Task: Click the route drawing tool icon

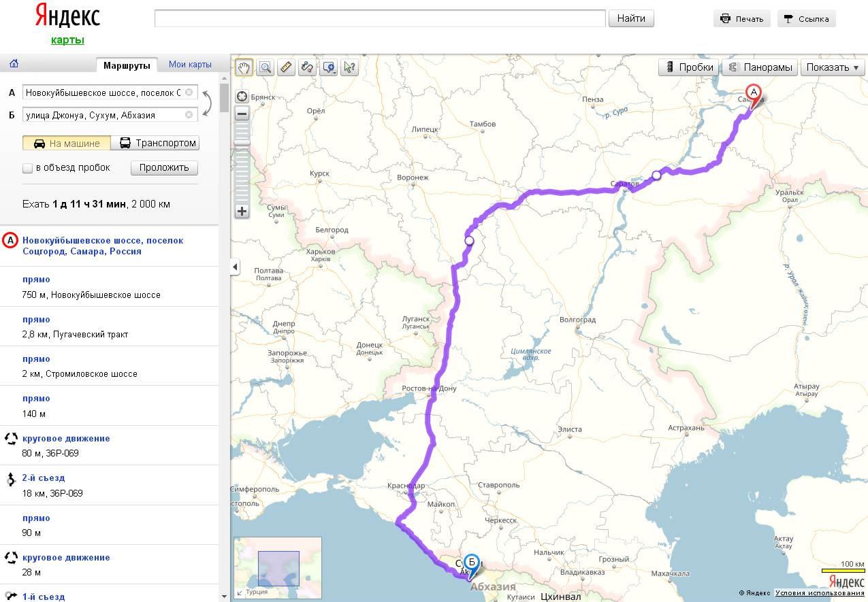Action: (307, 67)
